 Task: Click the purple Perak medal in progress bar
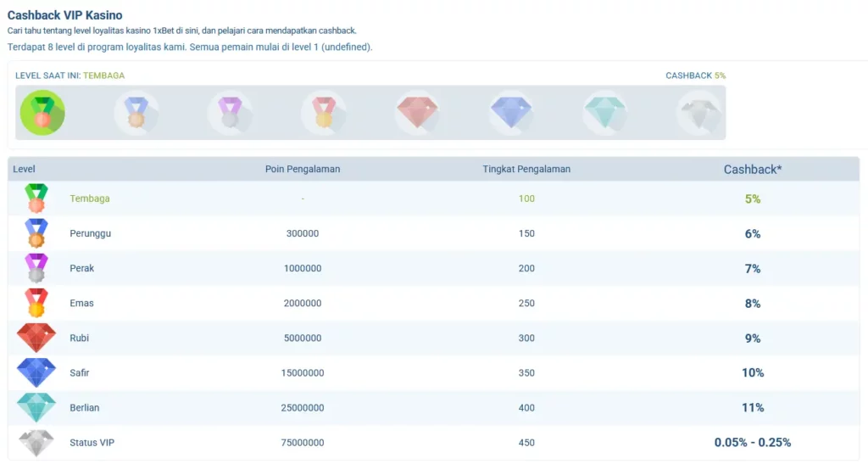pos(230,113)
